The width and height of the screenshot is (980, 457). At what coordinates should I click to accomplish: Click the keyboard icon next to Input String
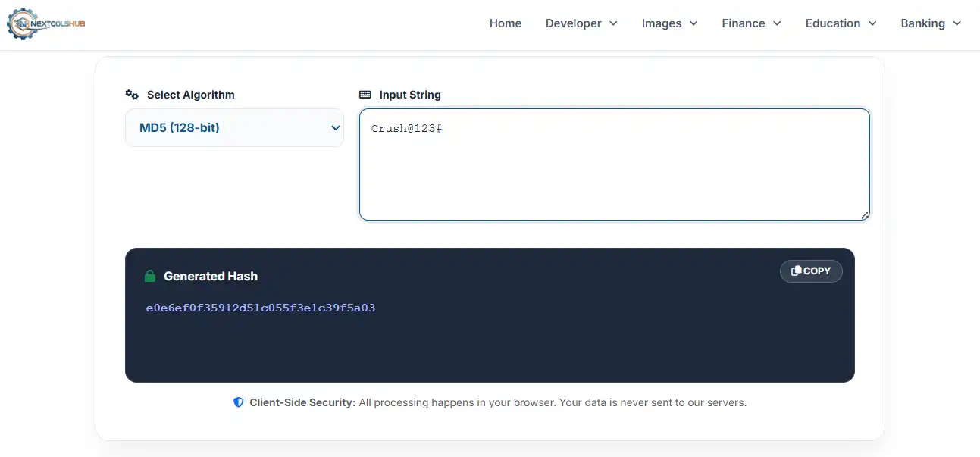(x=365, y=94)
